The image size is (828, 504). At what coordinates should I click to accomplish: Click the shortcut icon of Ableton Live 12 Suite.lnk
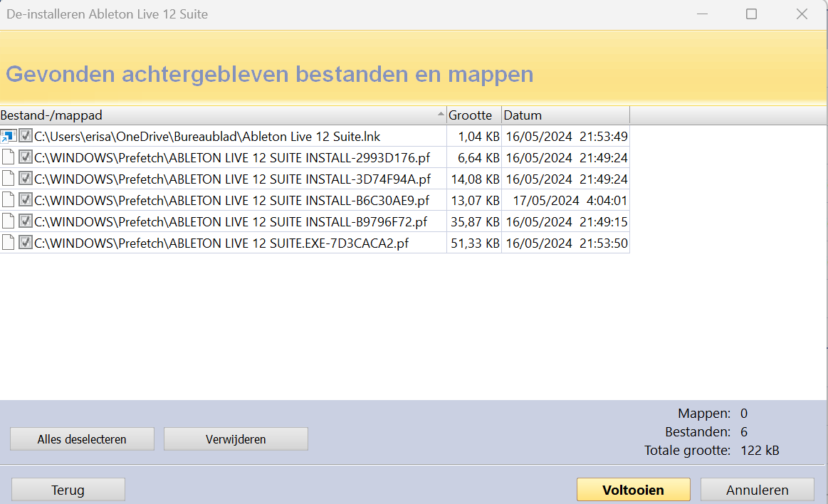8,137
